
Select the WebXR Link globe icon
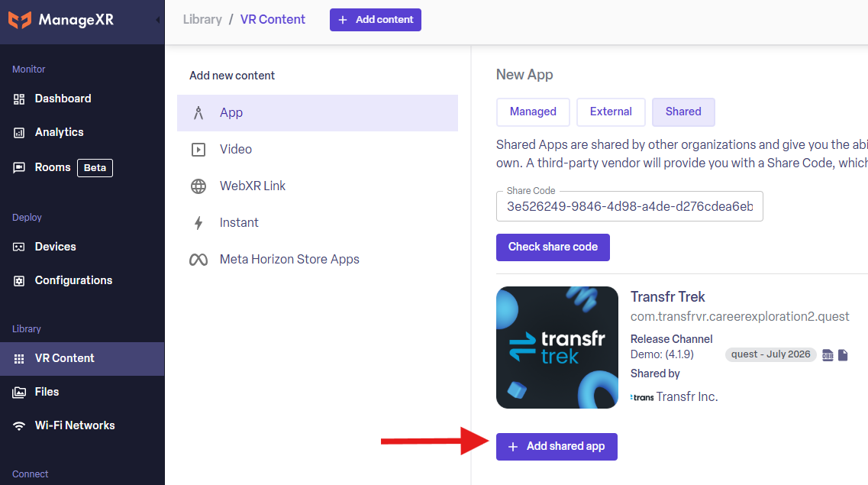(x=198, y=186)
